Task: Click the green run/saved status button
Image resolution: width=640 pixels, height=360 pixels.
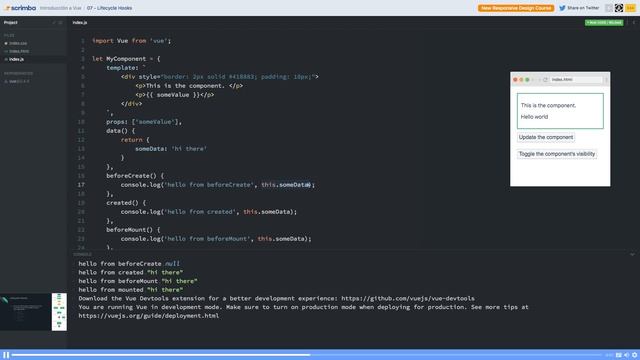Action: tap(604, 23)
